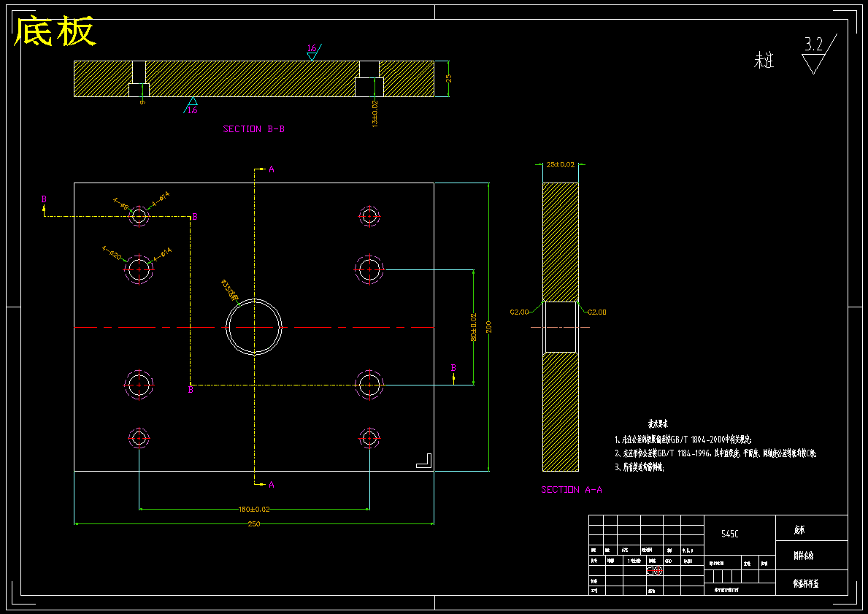Click the large center circle of the plate
Screen dimensions: 868x614
point(254,326)
